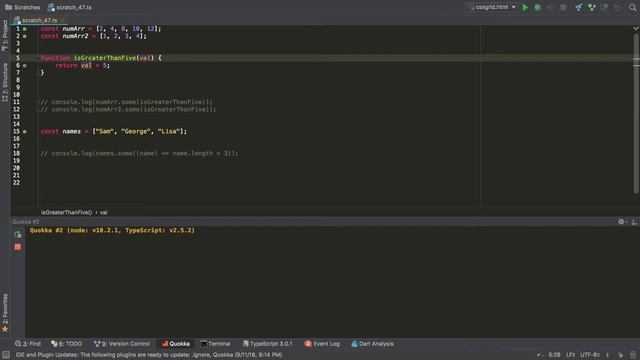Click Quokka gutter indicator on line 2

click(25, 36)
